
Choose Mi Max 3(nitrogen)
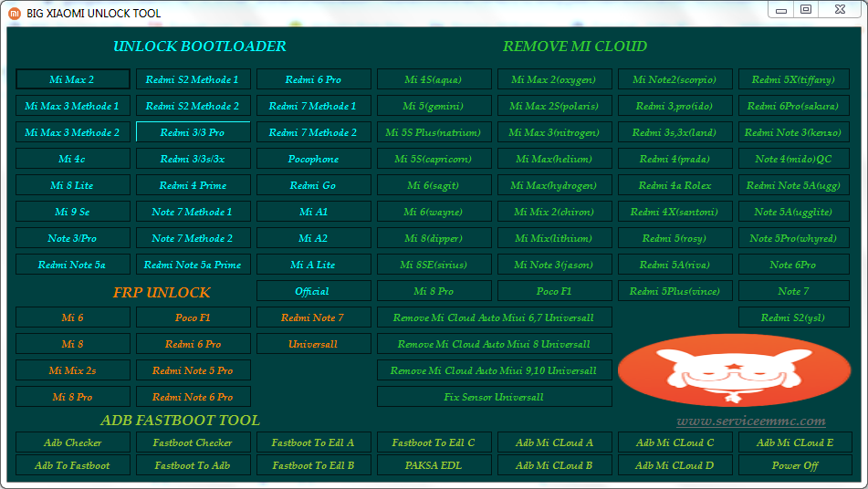click(555, 132)
